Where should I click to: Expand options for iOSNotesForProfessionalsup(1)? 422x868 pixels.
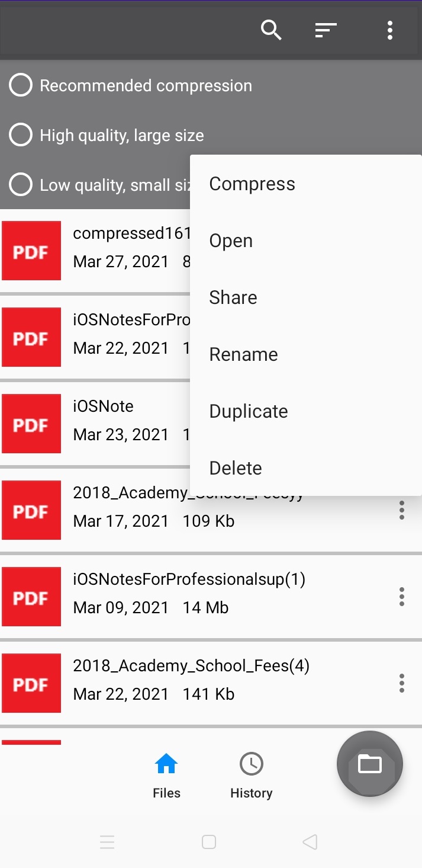tap(401, 597)
